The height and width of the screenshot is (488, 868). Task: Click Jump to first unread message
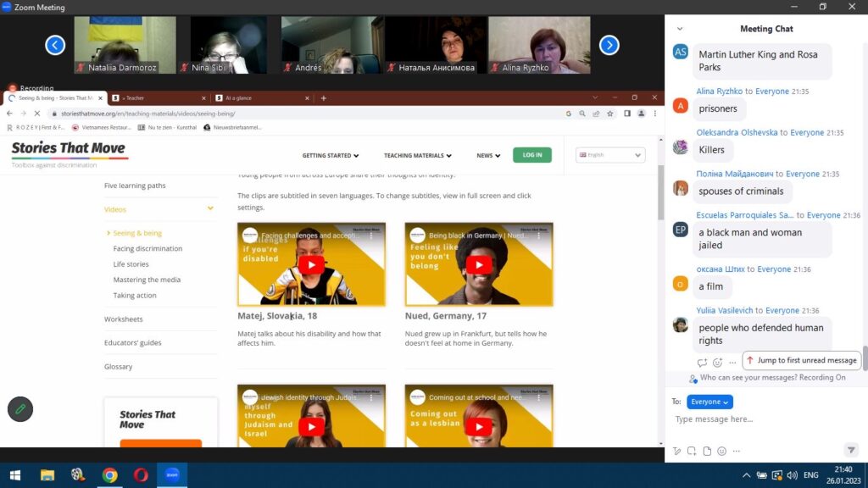[801, 360]
